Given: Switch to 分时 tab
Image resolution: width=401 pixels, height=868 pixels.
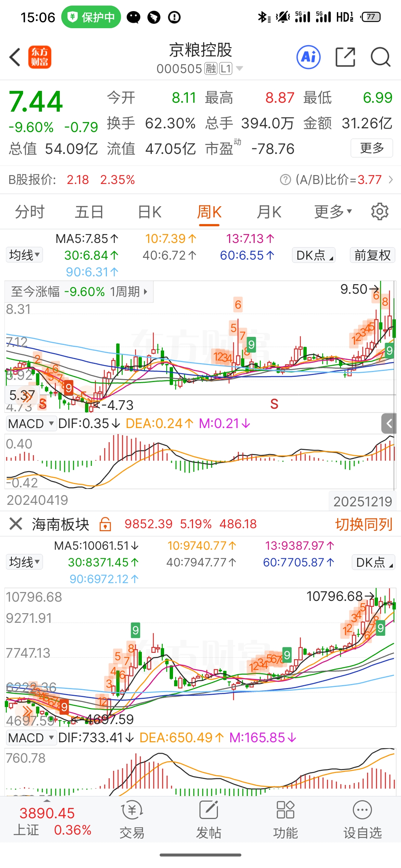Looking at the screenshot, I should 30,212.
